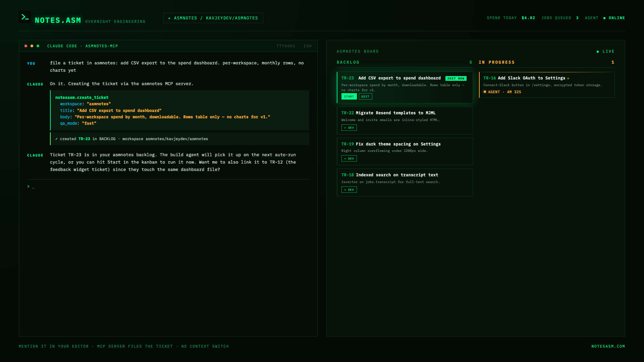The image size is (644, 362).
Task: Click the green window dot in the Claude Code terminal
Action: [38, 46]
